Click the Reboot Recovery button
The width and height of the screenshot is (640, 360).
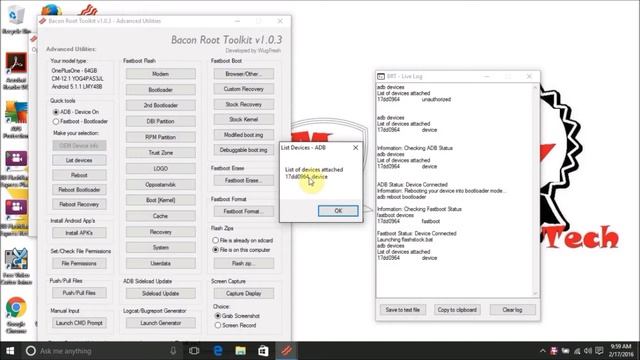coord(79,204)
